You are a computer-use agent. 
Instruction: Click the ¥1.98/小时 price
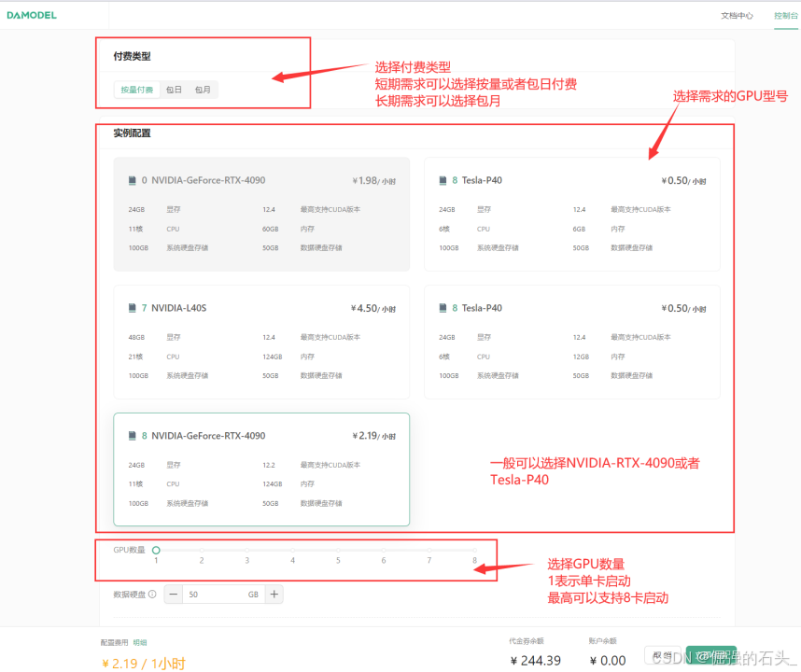374,181
